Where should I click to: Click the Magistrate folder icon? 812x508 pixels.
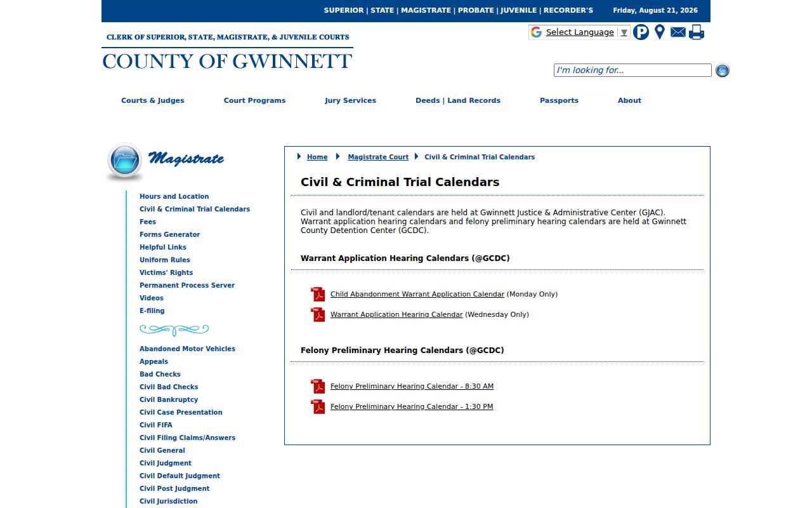tap(124, 161)
